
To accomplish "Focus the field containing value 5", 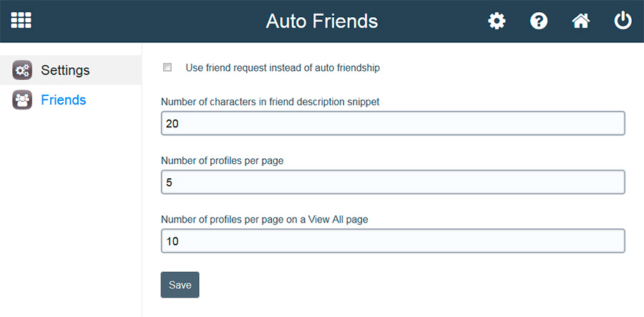I will tap(393, 182).
